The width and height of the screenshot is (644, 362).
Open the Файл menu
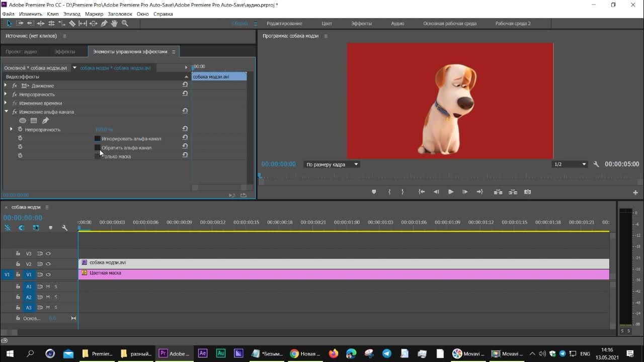tap(8, 14)
